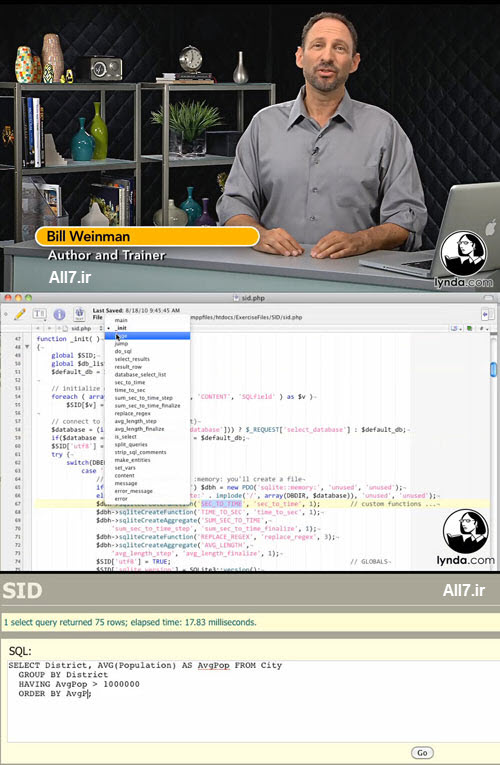This screenshot has height=765, width=500.
Task: Open the text options icon next to the pencil
Action: click(x=40, y=314)
